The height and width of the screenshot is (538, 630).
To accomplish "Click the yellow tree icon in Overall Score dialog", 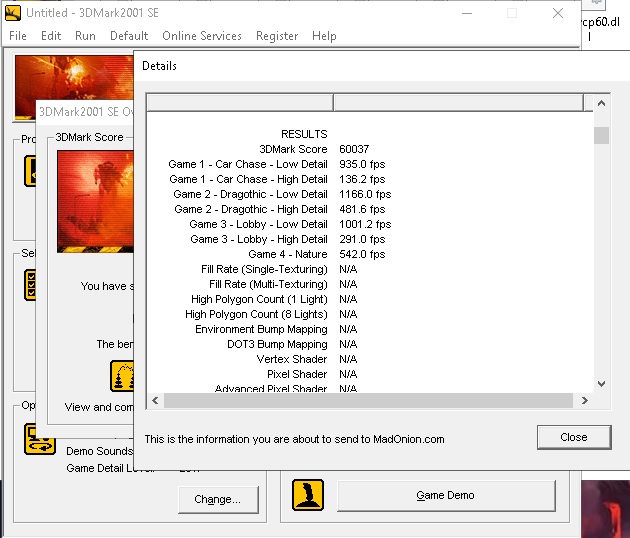I will pos(122,376).
